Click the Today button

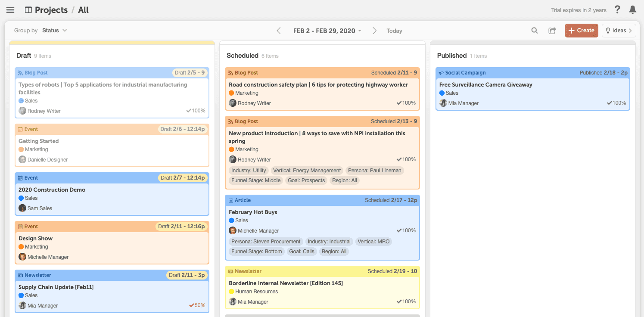click(394, 31)
